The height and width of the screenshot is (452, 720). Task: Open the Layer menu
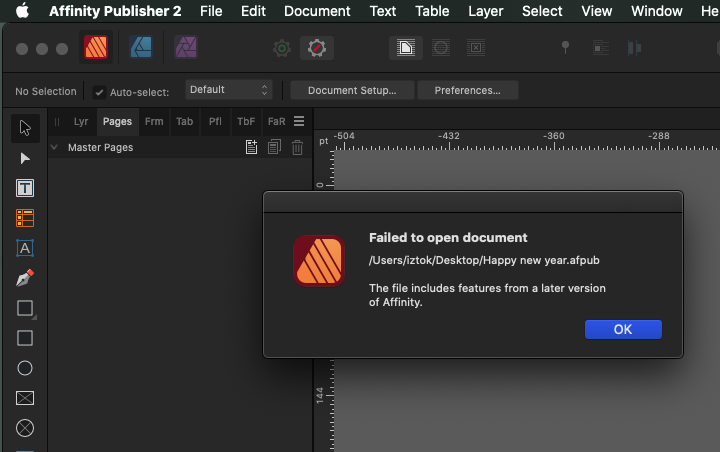[x=486, y=11]
